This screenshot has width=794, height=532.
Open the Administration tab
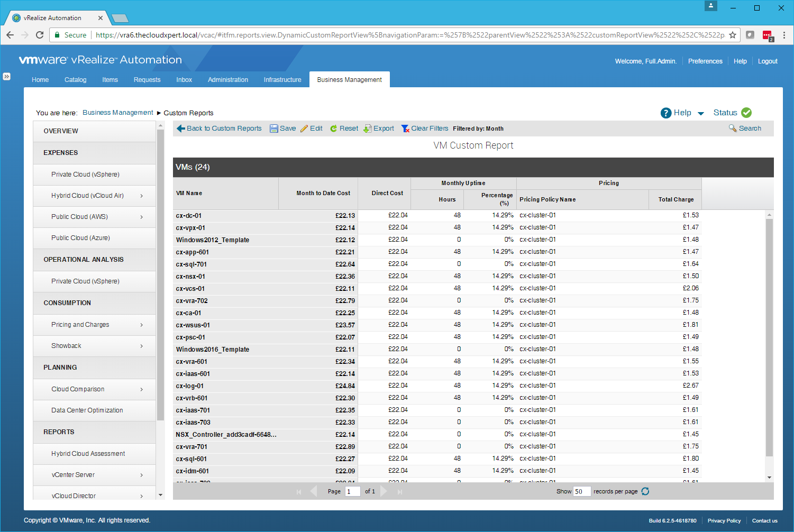click(x=228, y=80)
